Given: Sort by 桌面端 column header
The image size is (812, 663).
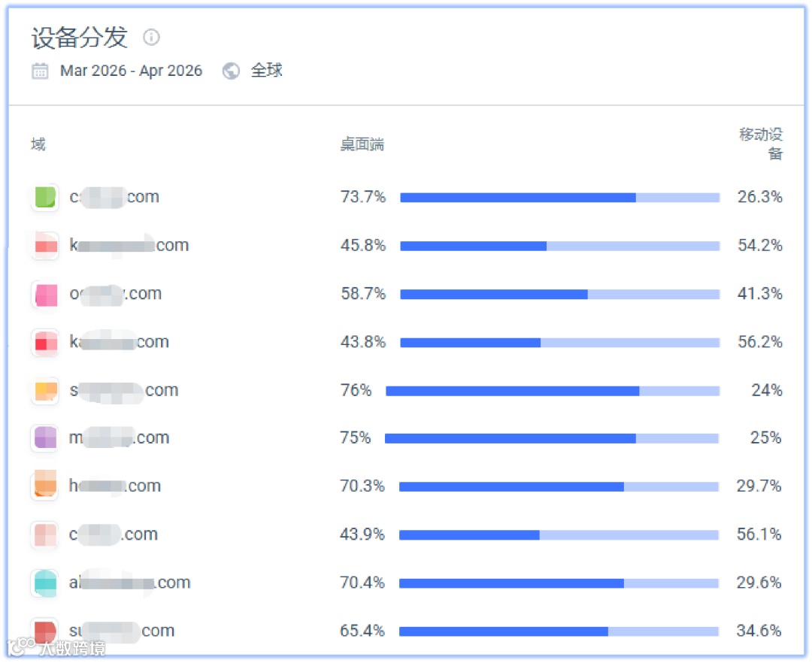Looking at the screenshot, I should pyautogui.click(x=362, y=144).
